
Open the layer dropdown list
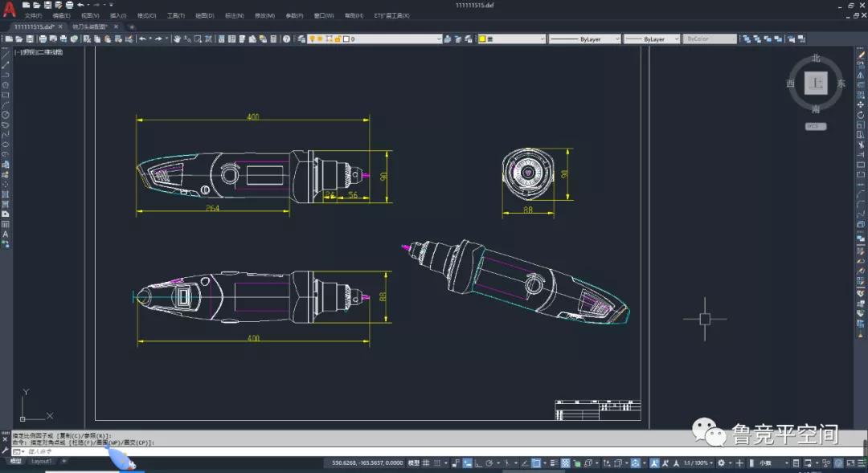click(x=438, y=39)
